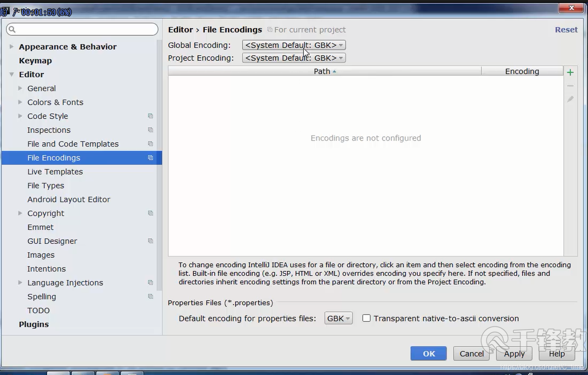Select Live Templates page
Image resolution: width=588 pixels, height=375 pixels.
[x=55, y=172]
